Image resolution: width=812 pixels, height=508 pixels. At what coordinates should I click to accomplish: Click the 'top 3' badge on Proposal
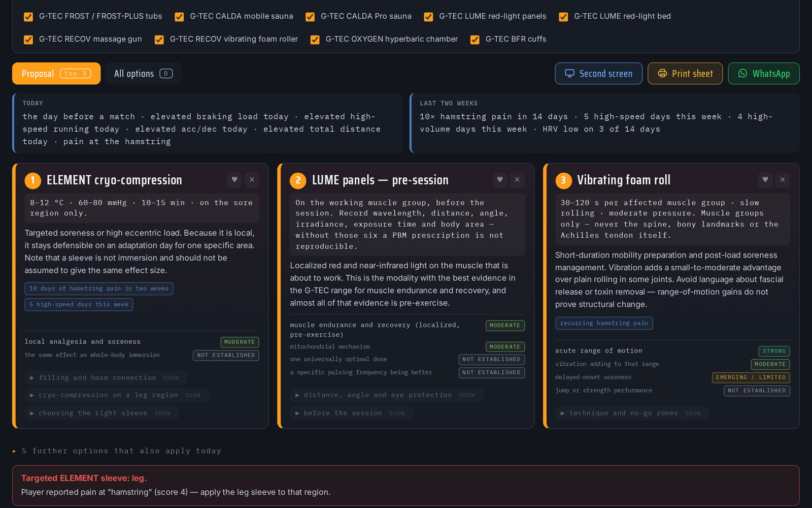tap(76, 74)
